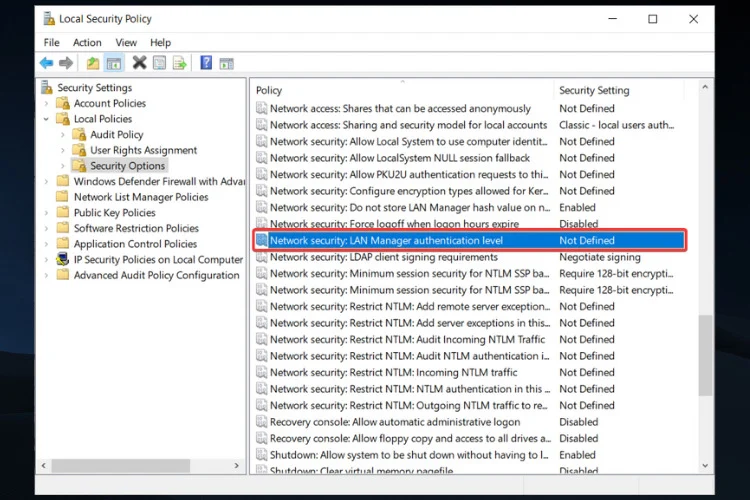Click policy icon for Shutdown: Allow system to be shut down
The height and width of the screenshot is (500, 750).
(x=262, y=455)
